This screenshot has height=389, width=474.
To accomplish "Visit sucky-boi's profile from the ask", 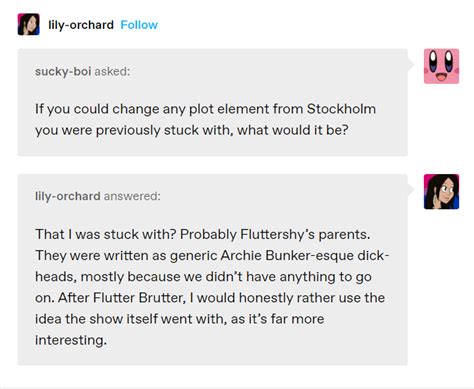I will tap(63, 71).
